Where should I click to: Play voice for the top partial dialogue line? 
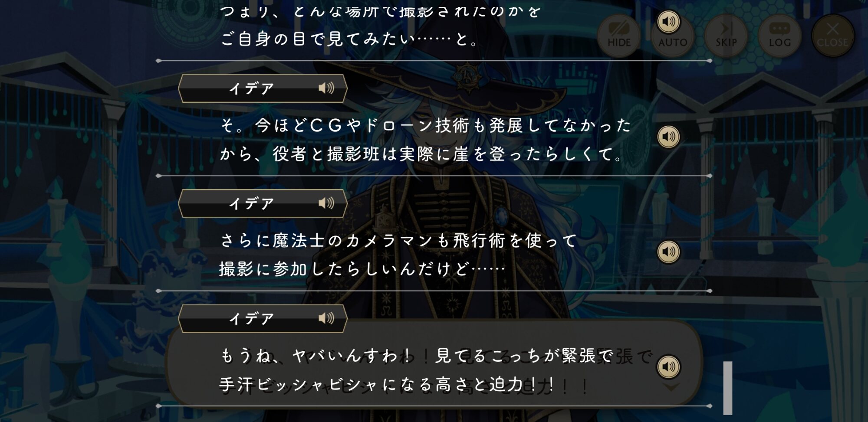pyautogui.click(x=668, y=22)
